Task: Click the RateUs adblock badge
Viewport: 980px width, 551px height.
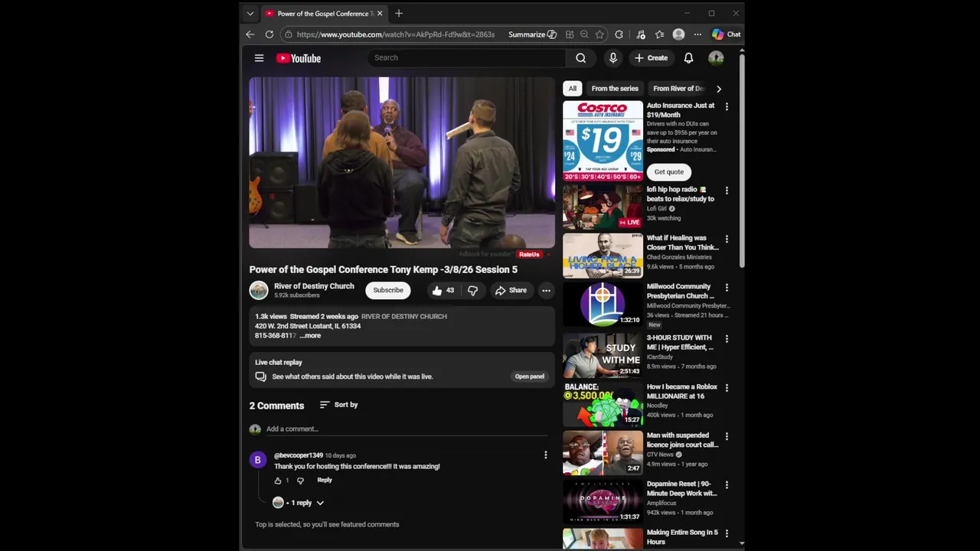Action: pos(529,255)
